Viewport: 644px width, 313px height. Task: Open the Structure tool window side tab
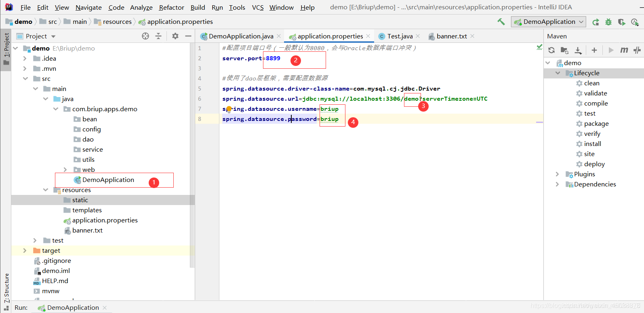[6, 291]
